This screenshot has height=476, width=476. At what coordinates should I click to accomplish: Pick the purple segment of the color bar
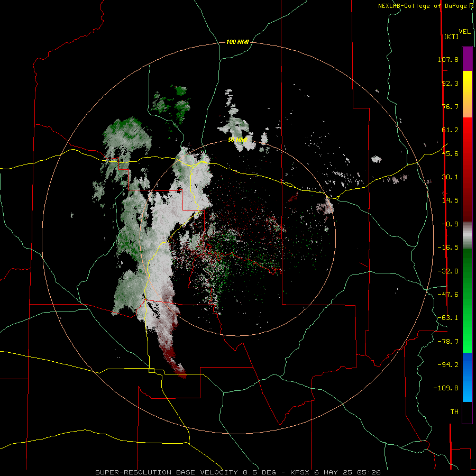tap(467, 59)
